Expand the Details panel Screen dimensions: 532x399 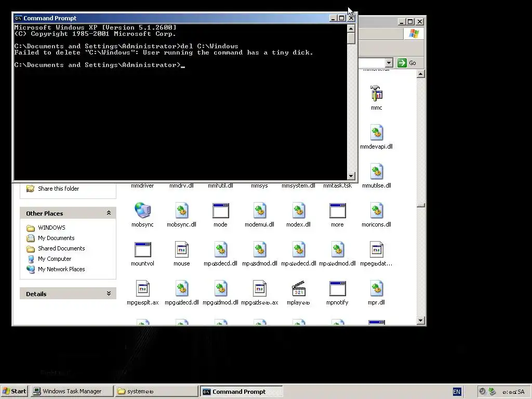pos(109,294)
